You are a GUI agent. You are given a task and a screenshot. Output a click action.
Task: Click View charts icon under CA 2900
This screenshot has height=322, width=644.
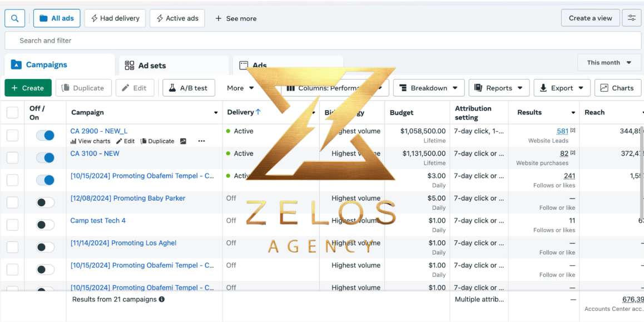click(73, 141)
